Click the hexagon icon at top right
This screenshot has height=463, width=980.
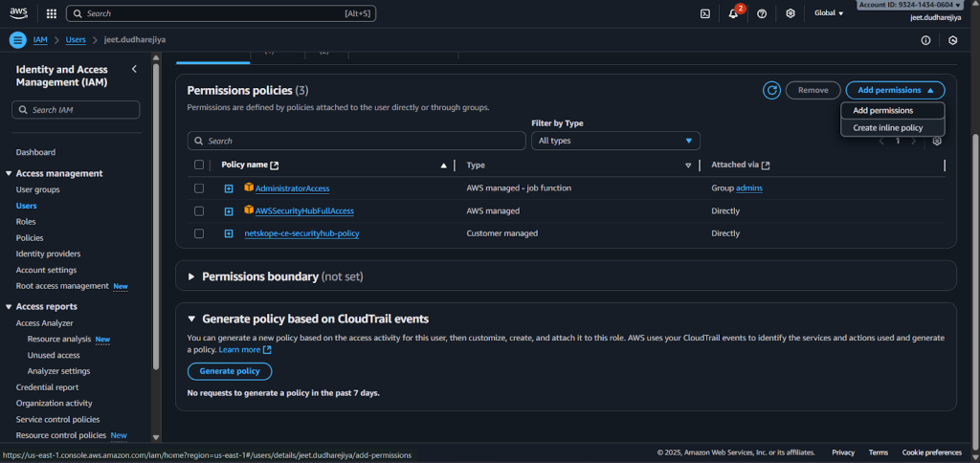point(952,40)
